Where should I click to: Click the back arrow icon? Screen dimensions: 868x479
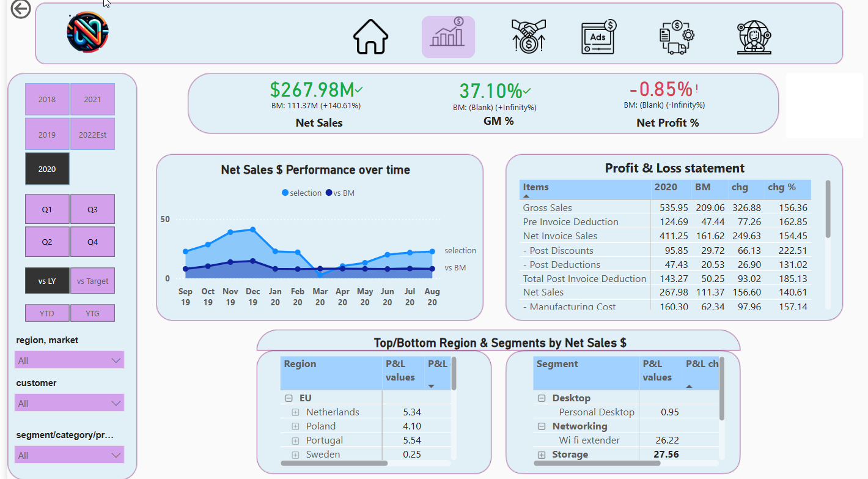click(21, 9)
